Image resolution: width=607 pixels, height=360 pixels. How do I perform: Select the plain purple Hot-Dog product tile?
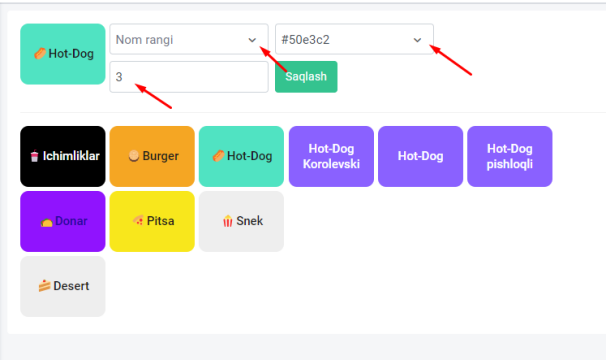420,156
